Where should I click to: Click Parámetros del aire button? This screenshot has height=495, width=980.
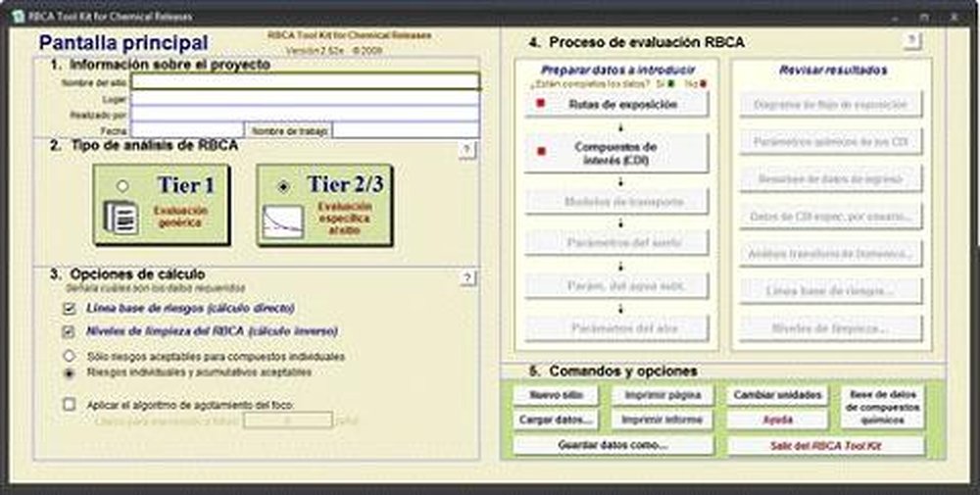click(x=616, y=328)
